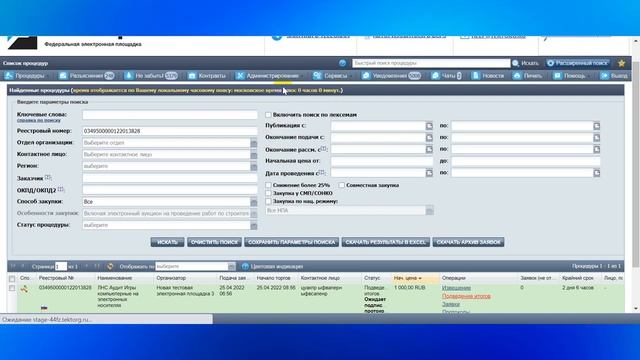
Task: Expand the Способ закупки dropdown
Action: [253, 202]
